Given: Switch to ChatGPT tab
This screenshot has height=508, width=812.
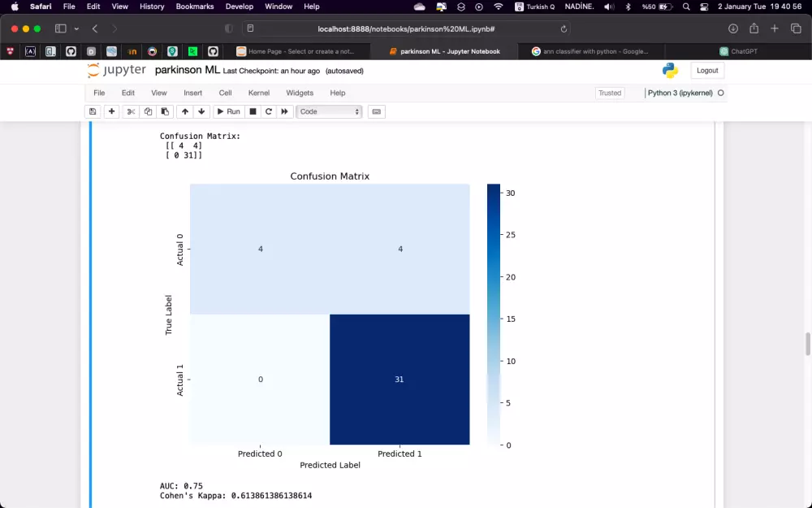Looking at the screenshot, I should click(x=738, y=51).
